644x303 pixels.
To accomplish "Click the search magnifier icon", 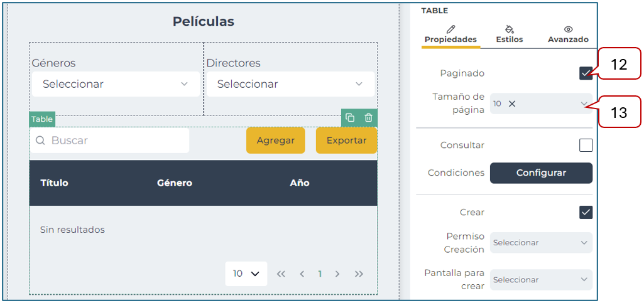I will [x=40, y=141].
